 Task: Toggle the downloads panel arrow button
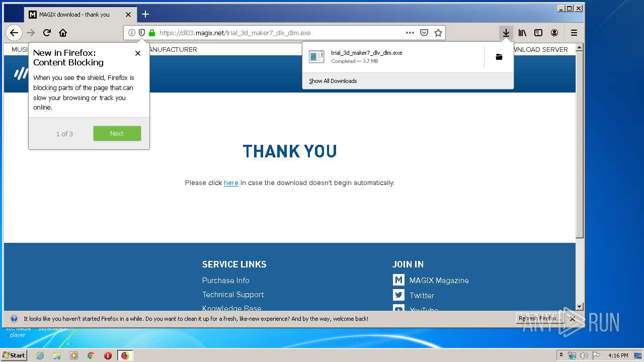click(506, 33)
